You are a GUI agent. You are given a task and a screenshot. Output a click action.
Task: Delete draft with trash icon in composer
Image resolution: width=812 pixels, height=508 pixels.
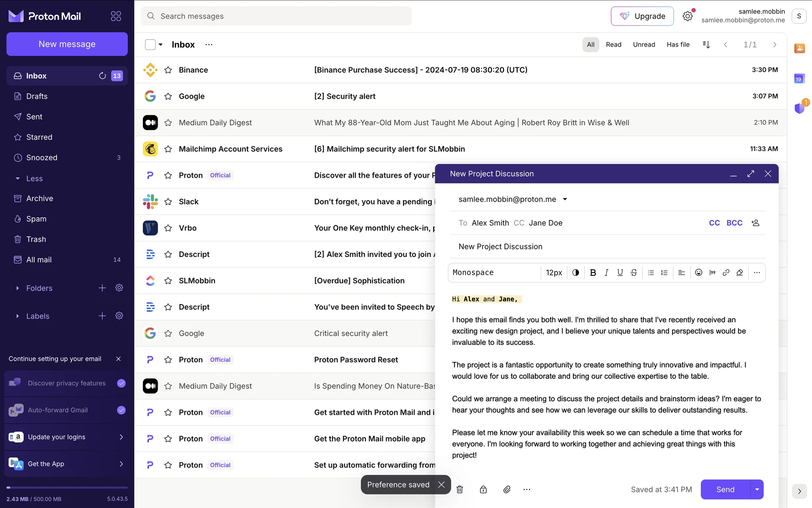(x=460, y=489)
